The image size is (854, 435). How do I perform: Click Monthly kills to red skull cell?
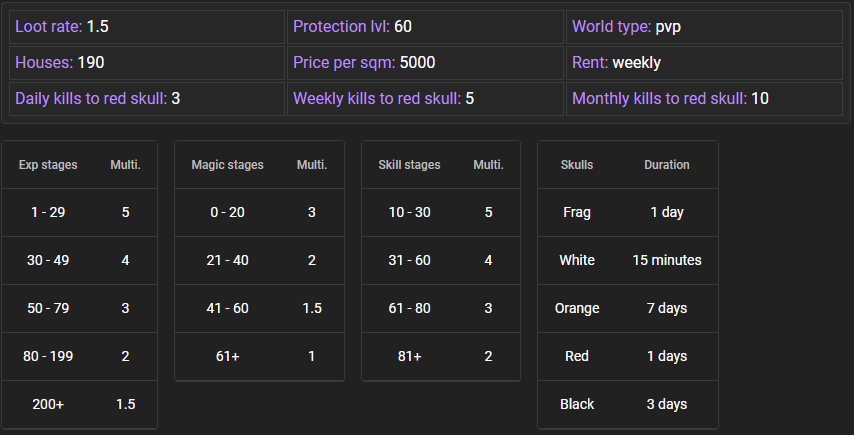click(x=704, y=98)
